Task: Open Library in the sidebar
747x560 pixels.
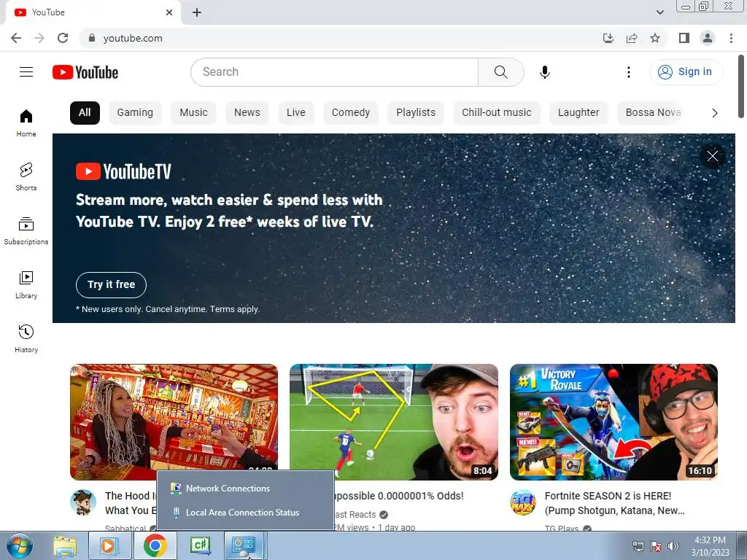Action: 26,285
